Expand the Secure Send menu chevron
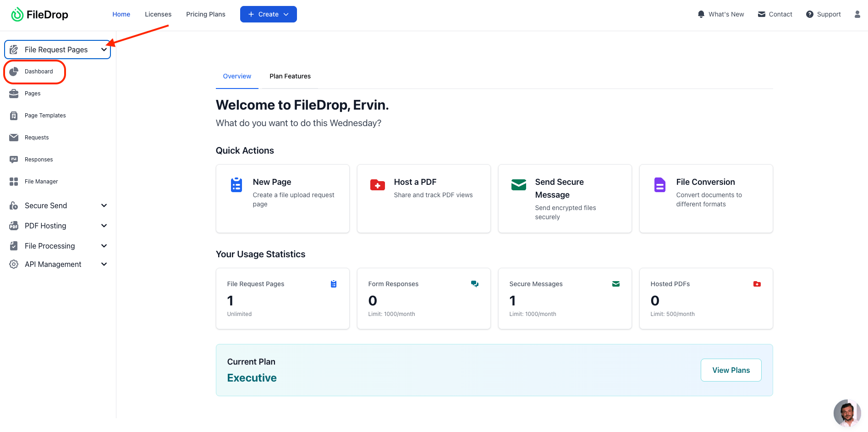 [x=104, y=205]
